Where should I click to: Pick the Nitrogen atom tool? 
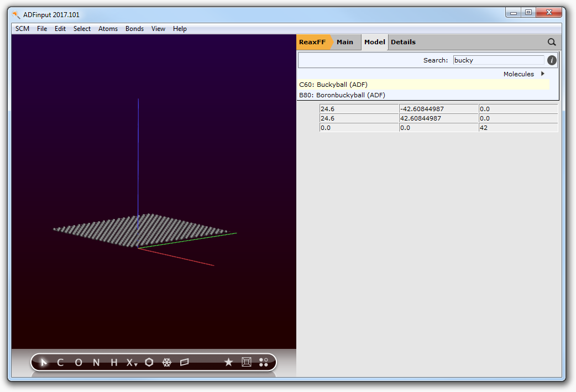[96, 363]
